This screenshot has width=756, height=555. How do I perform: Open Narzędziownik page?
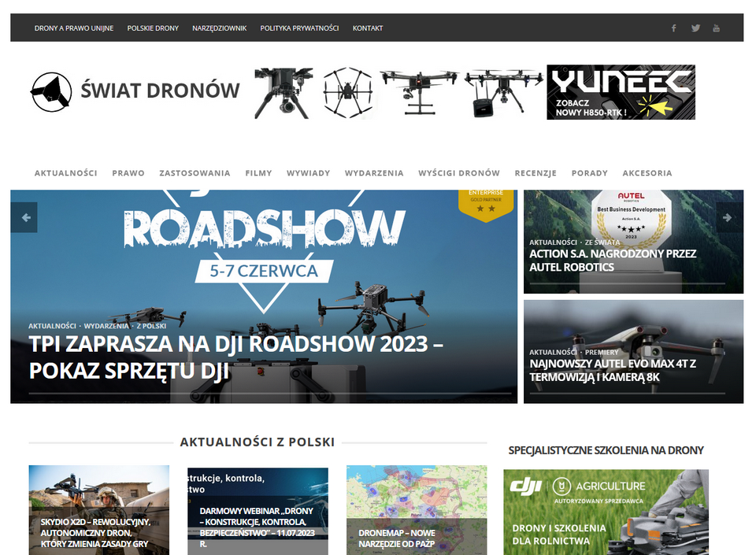point(220,28)
